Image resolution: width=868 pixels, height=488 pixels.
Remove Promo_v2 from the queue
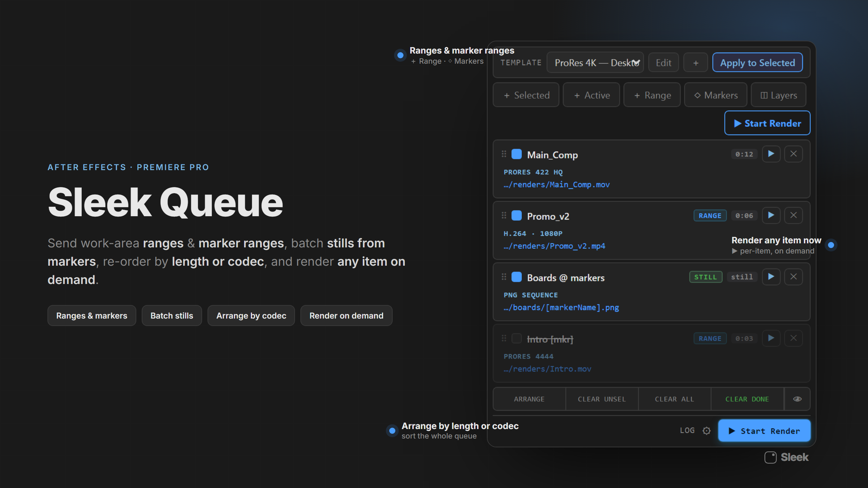(x=793, y=215)
